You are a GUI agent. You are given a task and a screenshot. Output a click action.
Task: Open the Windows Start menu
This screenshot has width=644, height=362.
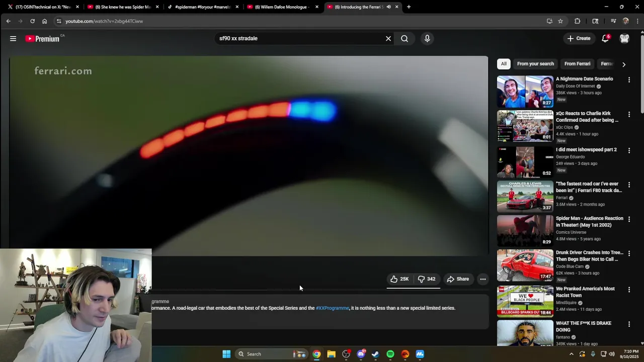226,354
